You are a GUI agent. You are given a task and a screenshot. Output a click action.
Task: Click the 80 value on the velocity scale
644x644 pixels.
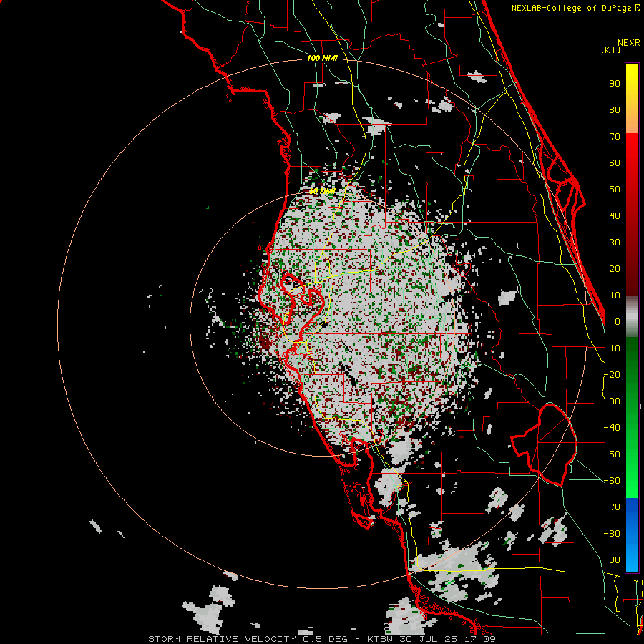(615, 110)
